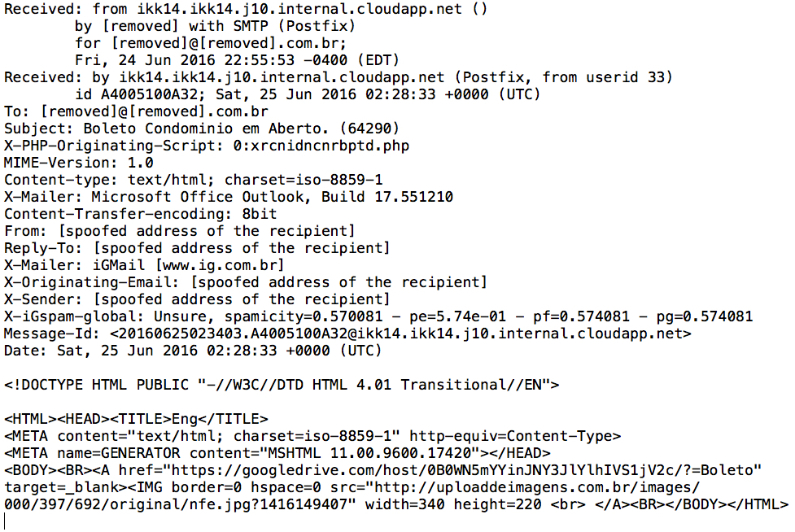Image resolution: width=795 pixels, height=532 pixels.
Task: Click the Message-Id value
Action: pyautogui.click(x=400, y=334)
